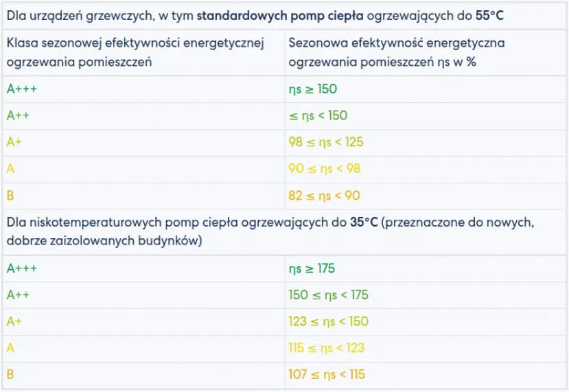Click the "98 ≤ ηs < 125" cell

tap(326, 143)
